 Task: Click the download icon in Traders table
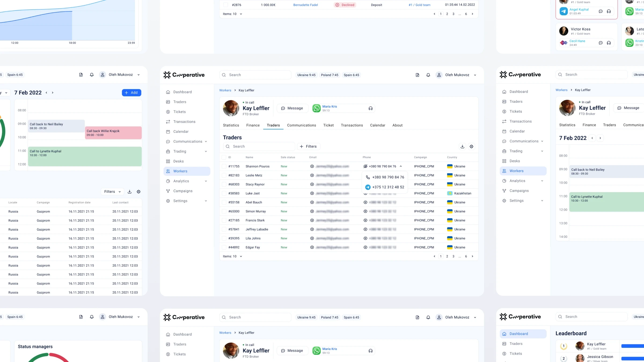click(462, 146)
